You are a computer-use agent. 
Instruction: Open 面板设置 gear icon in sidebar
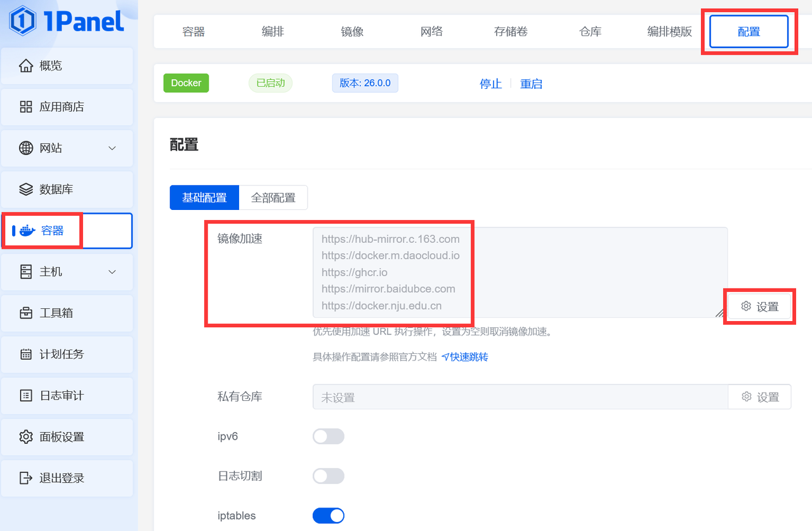click(26, 436)
